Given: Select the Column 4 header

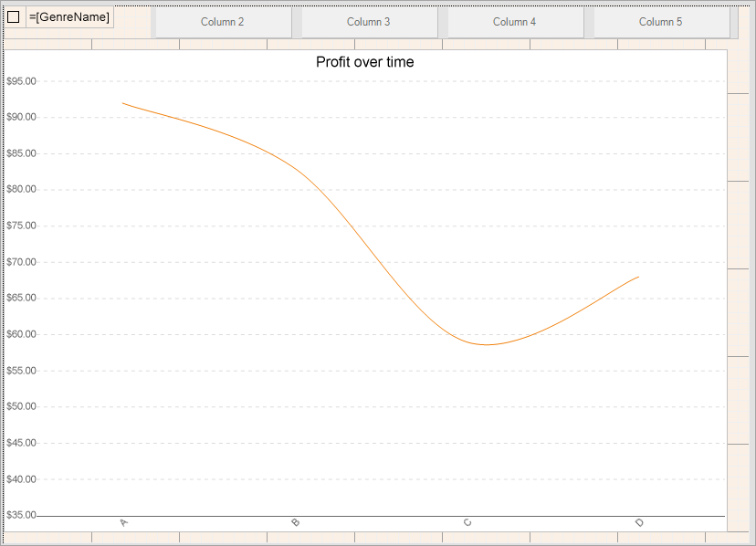Looking at the screenshot, I should 514,22.
